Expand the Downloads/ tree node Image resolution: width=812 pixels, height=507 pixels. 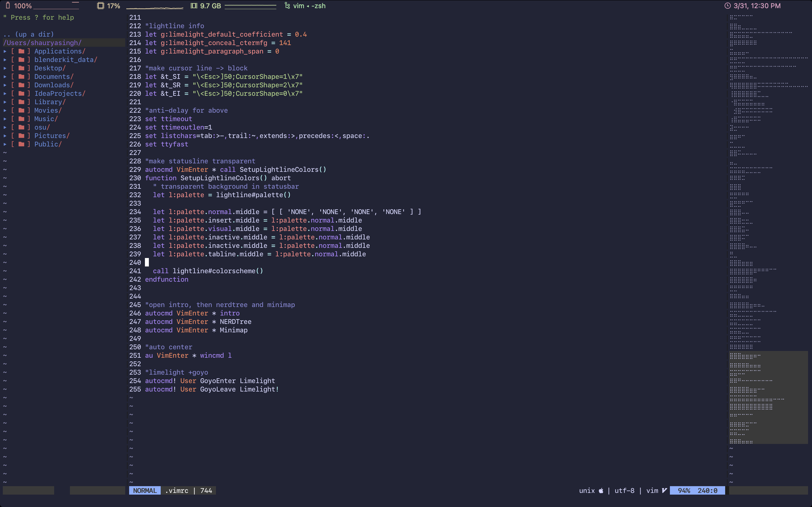(5, 85)
